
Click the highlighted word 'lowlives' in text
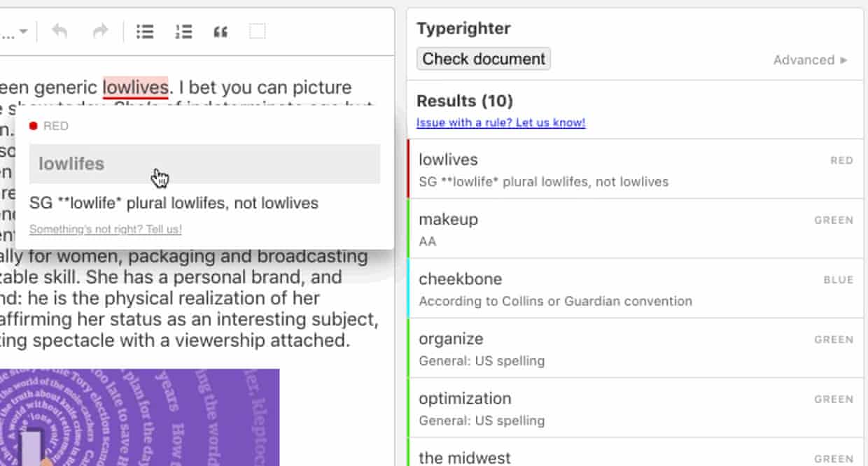pos(135,87)
